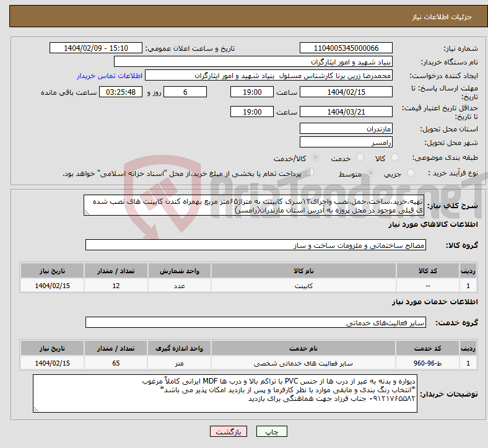
Task: Click the response deadline date 1404/02/15 field
Action: pos(346,92)
